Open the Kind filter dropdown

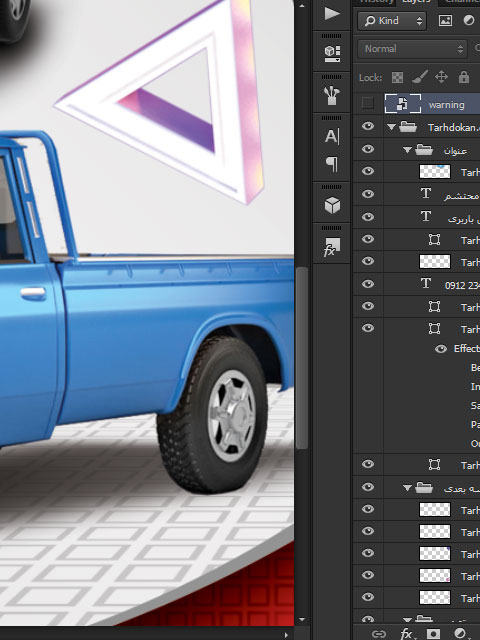pyautogui.click(x=392, y=21)
